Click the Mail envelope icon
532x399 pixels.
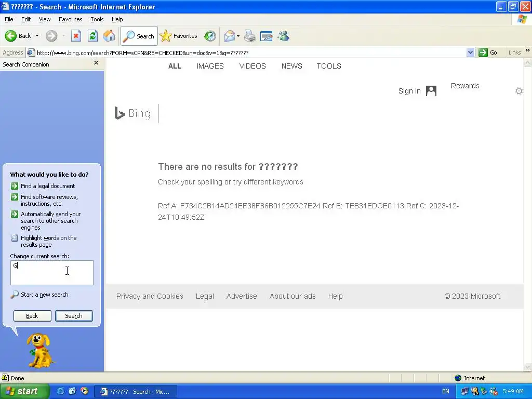[x=230, y=36]
